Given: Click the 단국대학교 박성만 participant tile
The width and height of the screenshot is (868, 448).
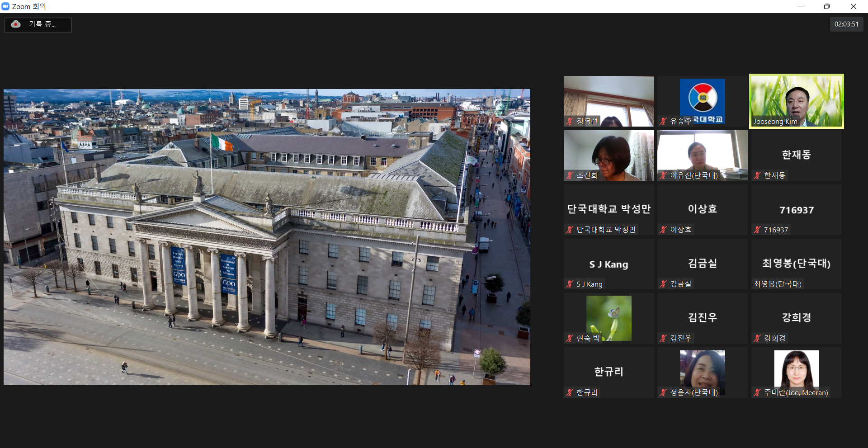Looking at the screenshot, I should tap(609, 210).
